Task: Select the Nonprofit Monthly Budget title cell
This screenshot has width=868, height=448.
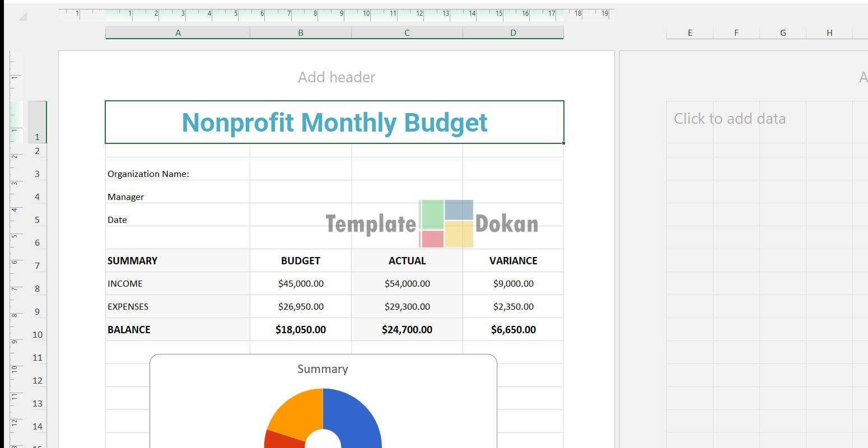Action: [x=334, y=122]
